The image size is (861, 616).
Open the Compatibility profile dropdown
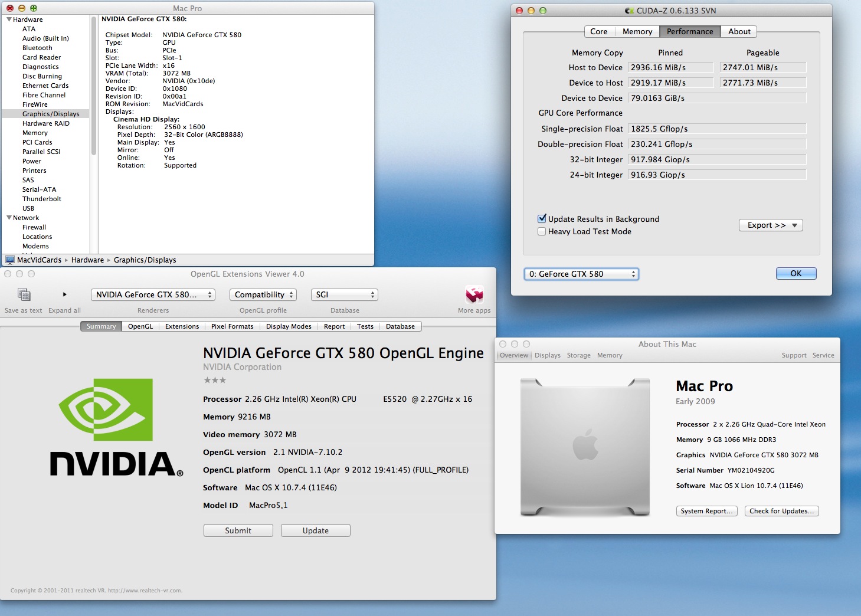(x=263, y=294)
